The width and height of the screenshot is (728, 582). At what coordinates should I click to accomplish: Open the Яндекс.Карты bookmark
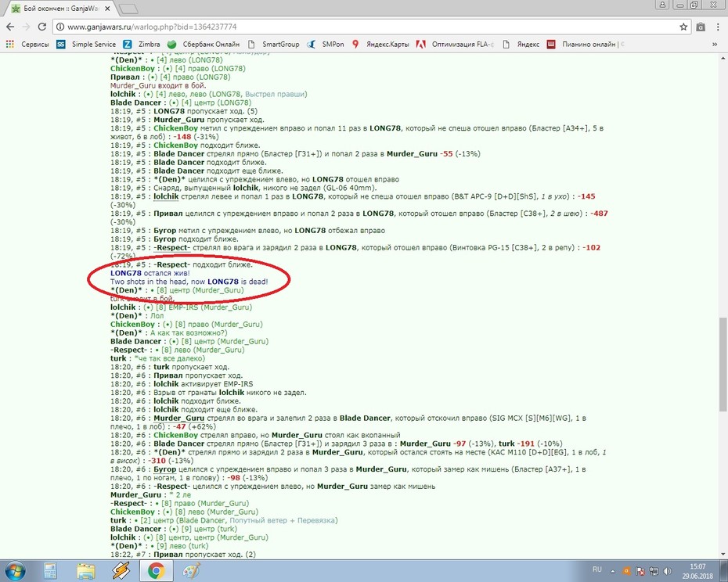click(380, 44)
